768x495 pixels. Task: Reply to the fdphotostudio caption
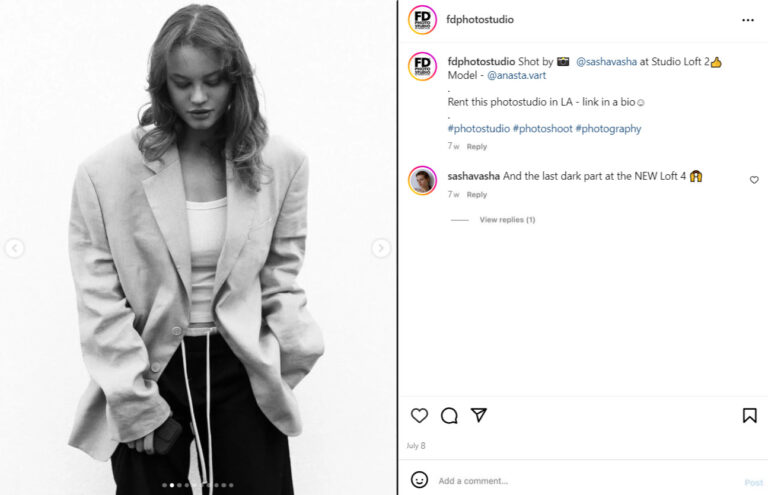coord(477,147)
